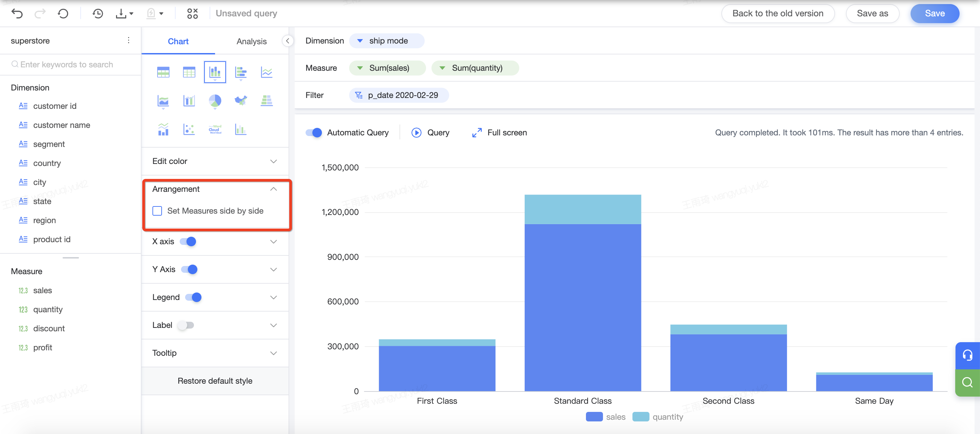Toggle the Y Axis switch
Image resolution: width=980 pixels, height=434 pixels.
pyautogui.click(x=189, y=269)
